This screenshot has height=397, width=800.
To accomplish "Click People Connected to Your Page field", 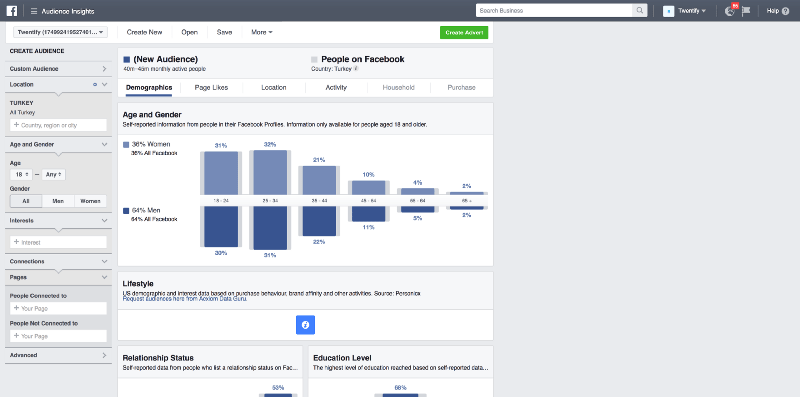I will pyautogui.click(x=59, y=308).
